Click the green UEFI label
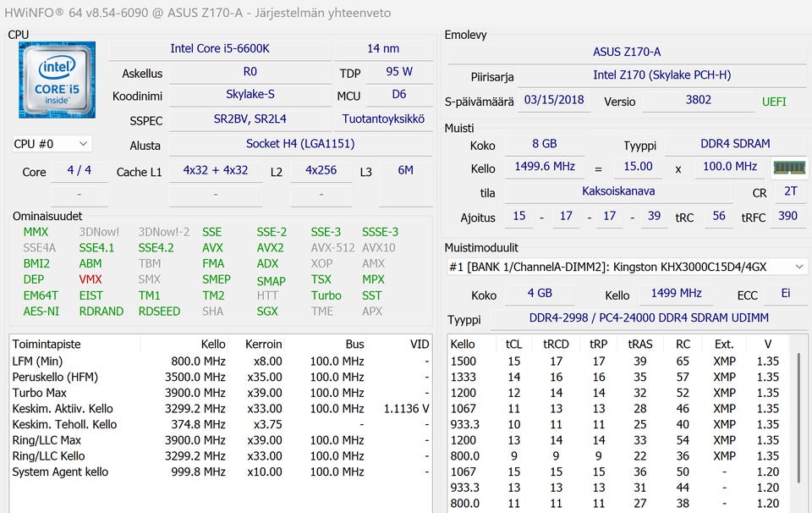The height and width of the screenshot is (513, 812). (x=774, y=102)
